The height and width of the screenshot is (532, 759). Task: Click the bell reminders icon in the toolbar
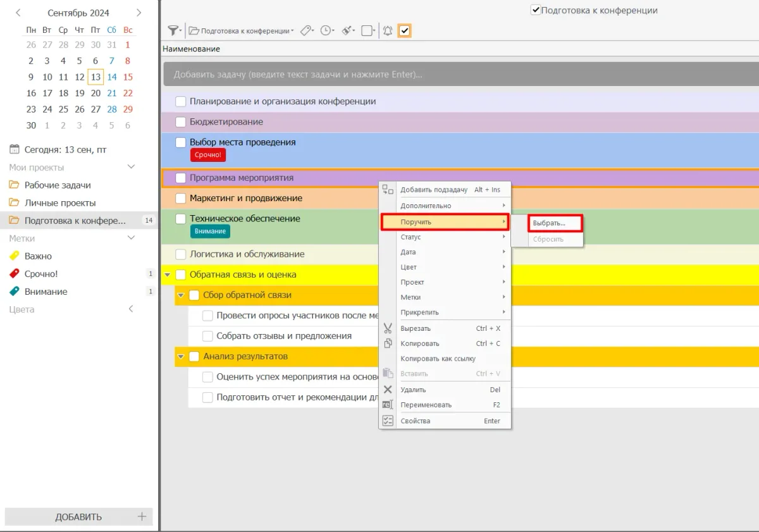(x=387, y=30)
